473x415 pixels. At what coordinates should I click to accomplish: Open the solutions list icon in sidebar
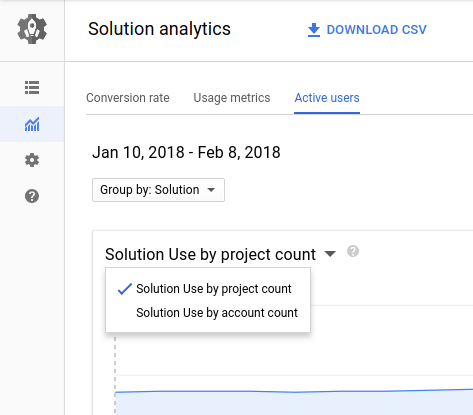(x=32, y=88)
